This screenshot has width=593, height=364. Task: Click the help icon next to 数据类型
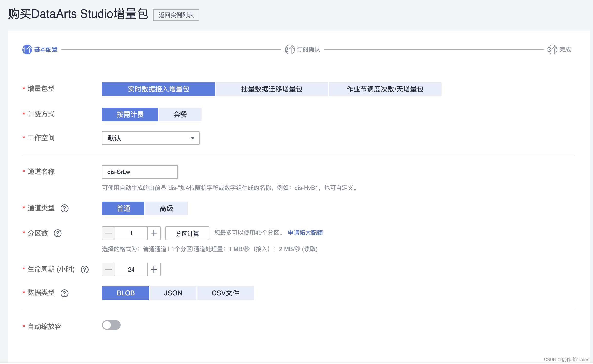(64, 293)
